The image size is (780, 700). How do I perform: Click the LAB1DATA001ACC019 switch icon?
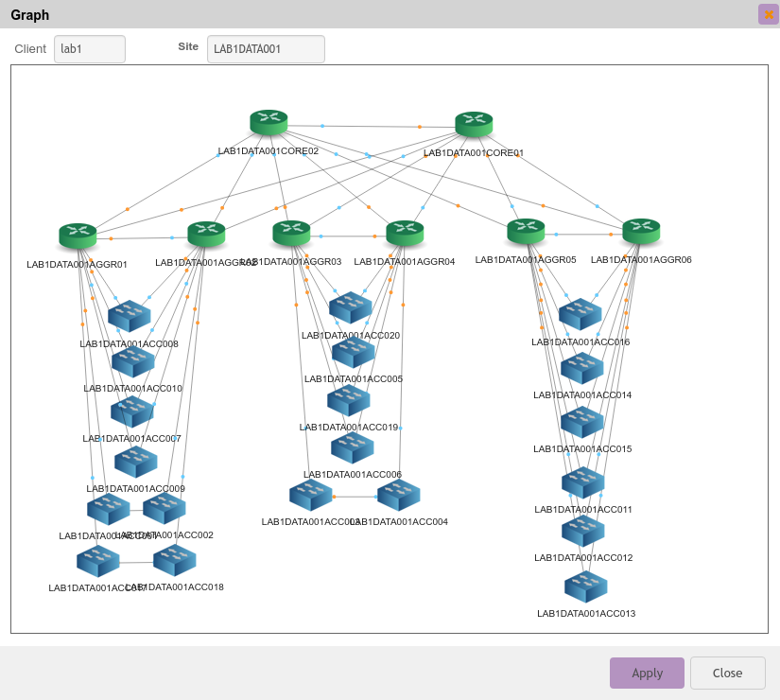[349, 400]
